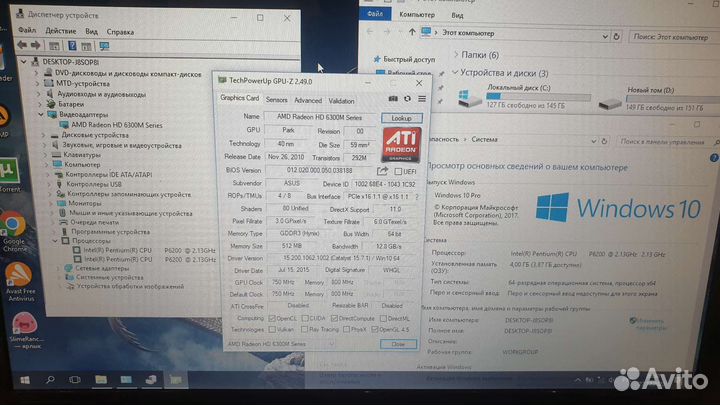Click the GPU-Z refresh icon
This screenshot has height=405, width=720.
[407, 99]
